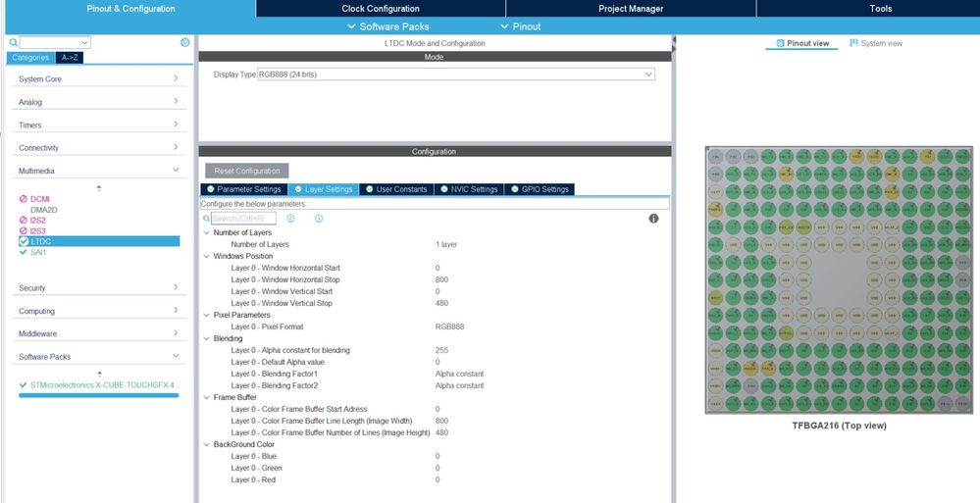Click scroll-up arrow above Multimedia peripheral list
Image resolution: width=980 pixels, height=503 pixels.
pyautogui.click(x=99, y=187)
